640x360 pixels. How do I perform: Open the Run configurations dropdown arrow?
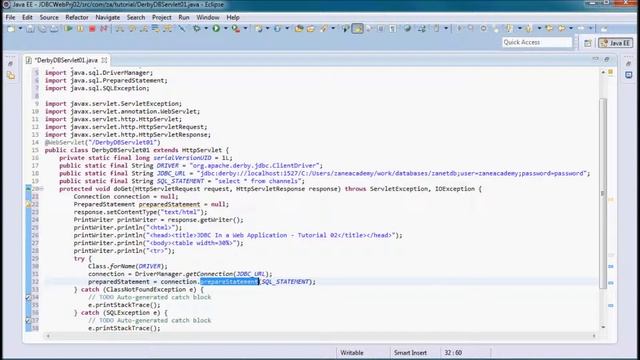pyautogui.click(x=226, y=29)
